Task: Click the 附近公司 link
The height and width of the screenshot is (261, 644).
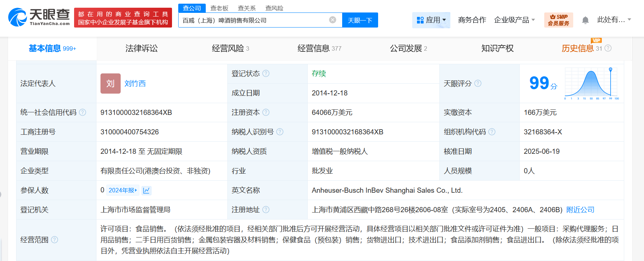Action: [x=580, y=210]
